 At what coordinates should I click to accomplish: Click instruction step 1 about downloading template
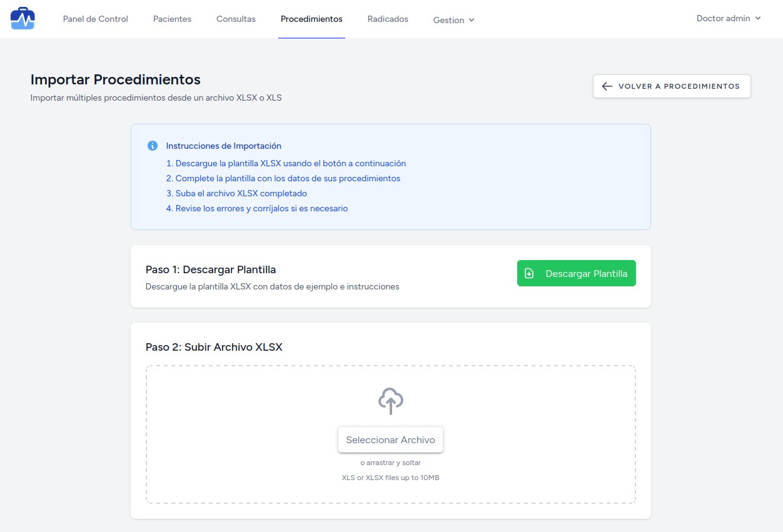click(286, 164)
